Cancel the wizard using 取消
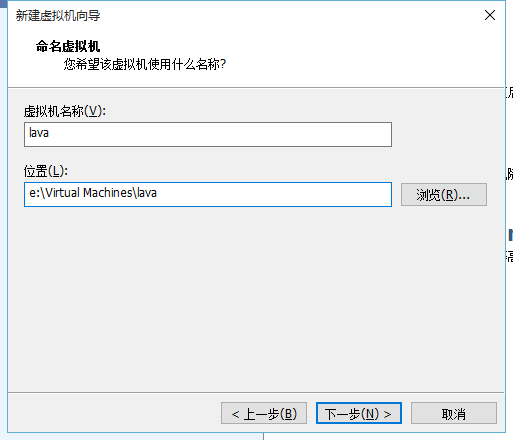 (454, 413)
